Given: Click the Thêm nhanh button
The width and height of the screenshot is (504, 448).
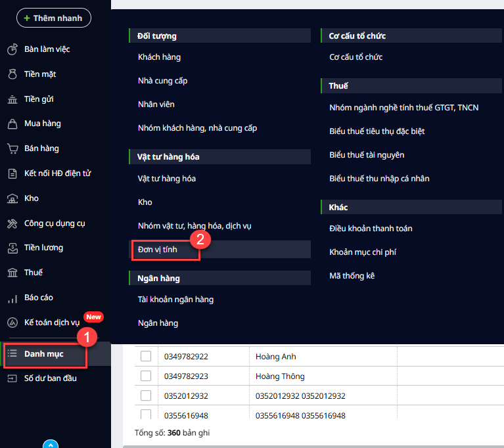Looking at the screenshot, I should [x=53, y=18].
